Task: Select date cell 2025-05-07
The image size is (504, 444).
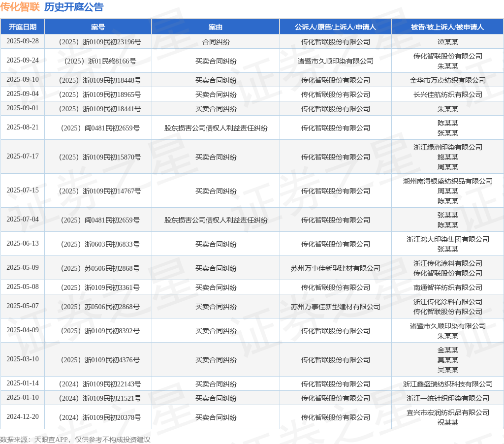Action: [x=23, y=306]
